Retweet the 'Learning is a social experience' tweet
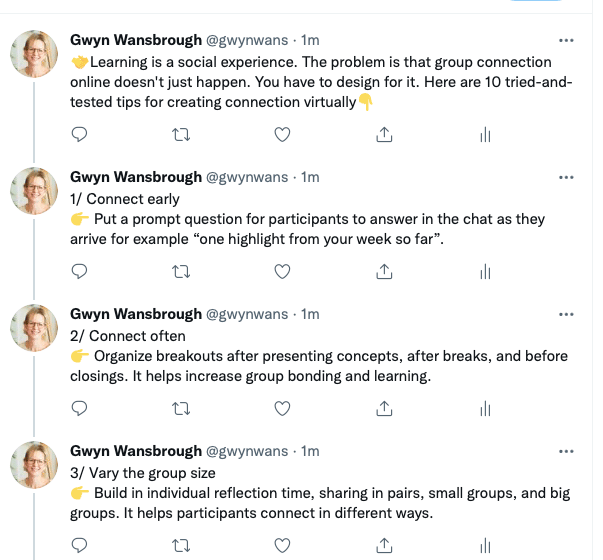Image resolution: width=603 pixels, height=560 pixels. coord(182,134)
